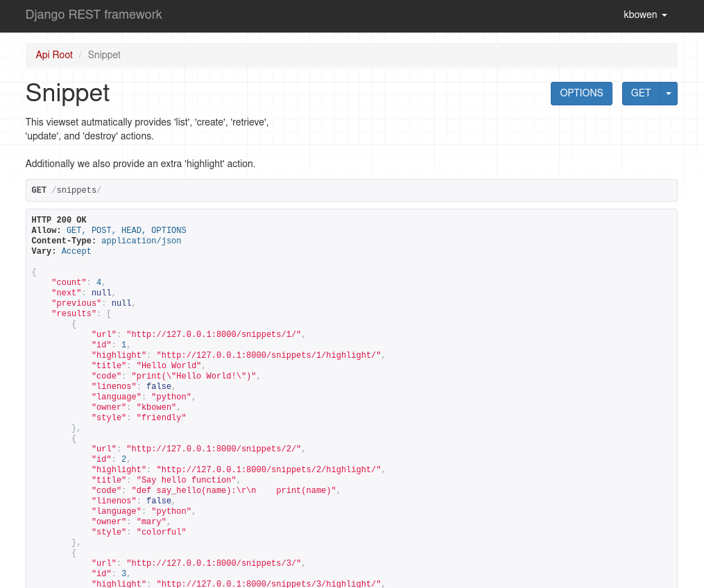Click the "friendly" style value
This screenshot has width=704, height=588.
(x=161, y=417)
